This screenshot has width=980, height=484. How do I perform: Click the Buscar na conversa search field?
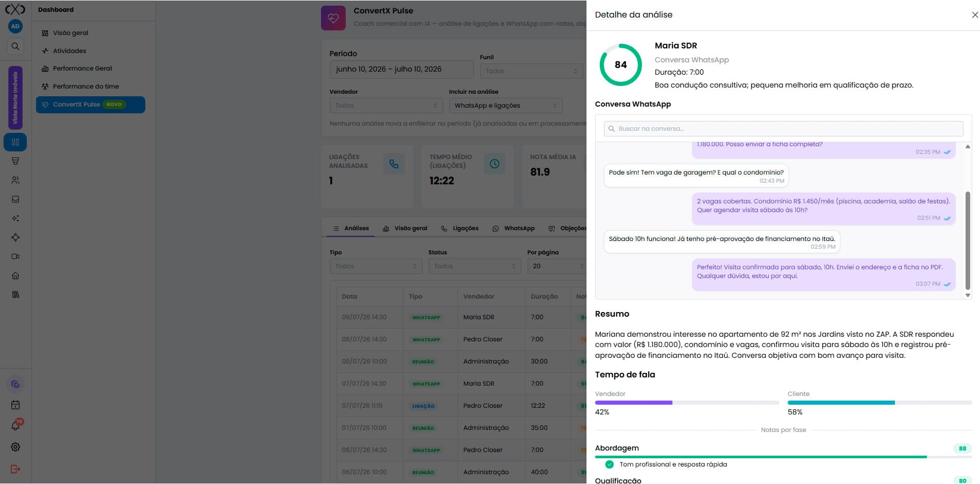[783, 129]
